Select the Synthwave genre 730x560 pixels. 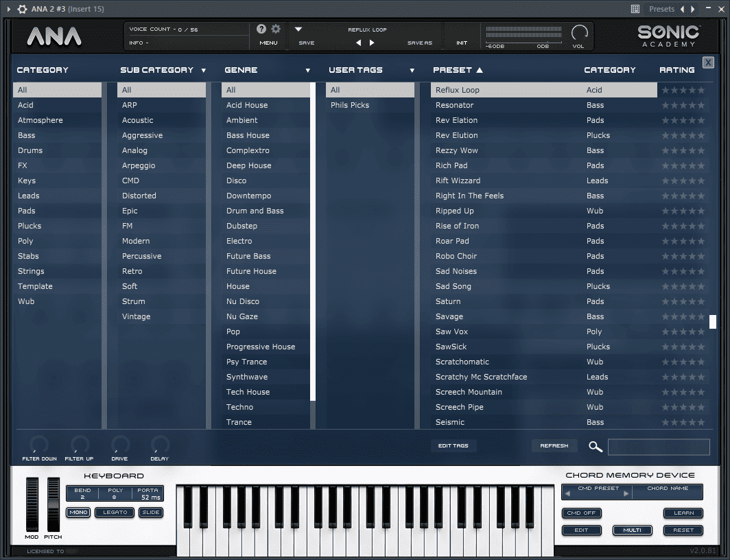pos(266,377)
